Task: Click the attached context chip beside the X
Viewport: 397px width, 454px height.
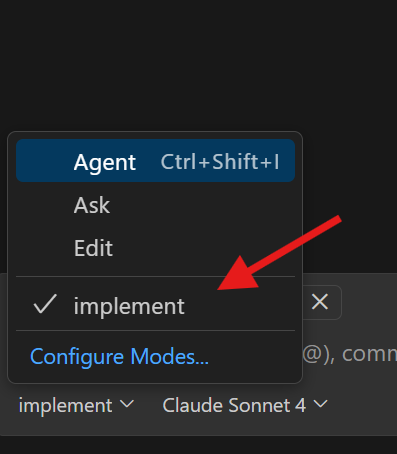Action: pyautogui.click(x=322, y=302)
